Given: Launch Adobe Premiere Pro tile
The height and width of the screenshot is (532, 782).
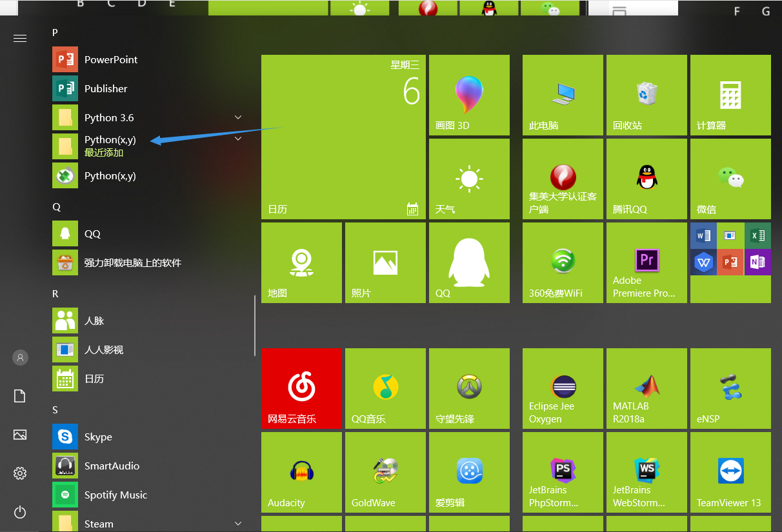Looking at the screenshot, I should [x=647, y=262].
